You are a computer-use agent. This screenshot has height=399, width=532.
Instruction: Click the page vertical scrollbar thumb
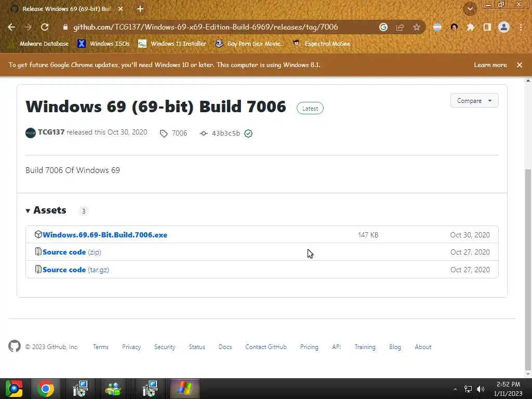[x=528, y=270]
